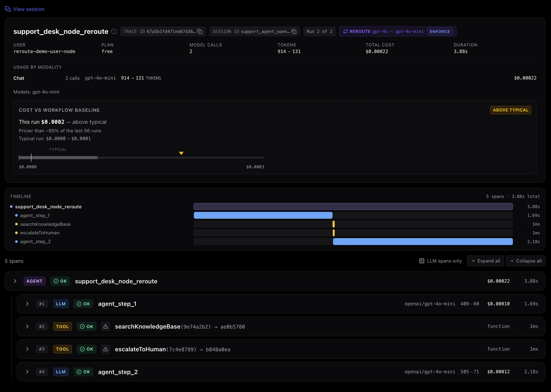Viewport: 551px width, 392px height.
Task: Click the Run 2 of 2 badge
Action: point(319,31)
